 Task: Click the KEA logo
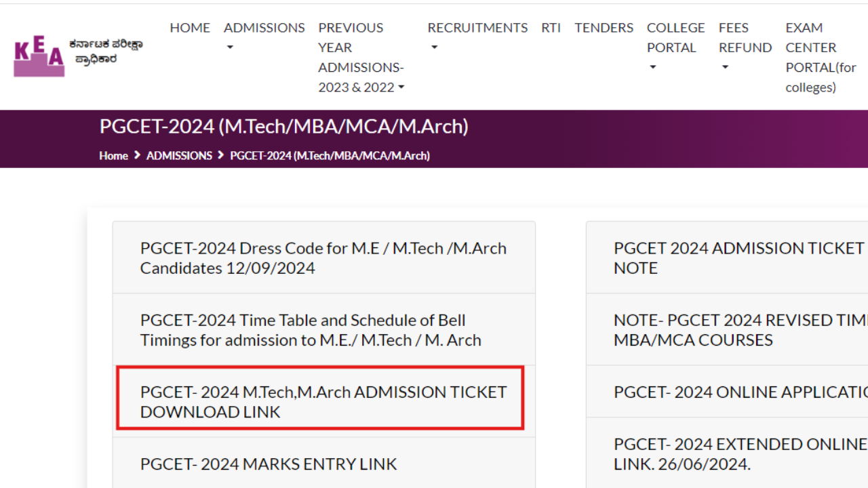(x=39, y=56)
